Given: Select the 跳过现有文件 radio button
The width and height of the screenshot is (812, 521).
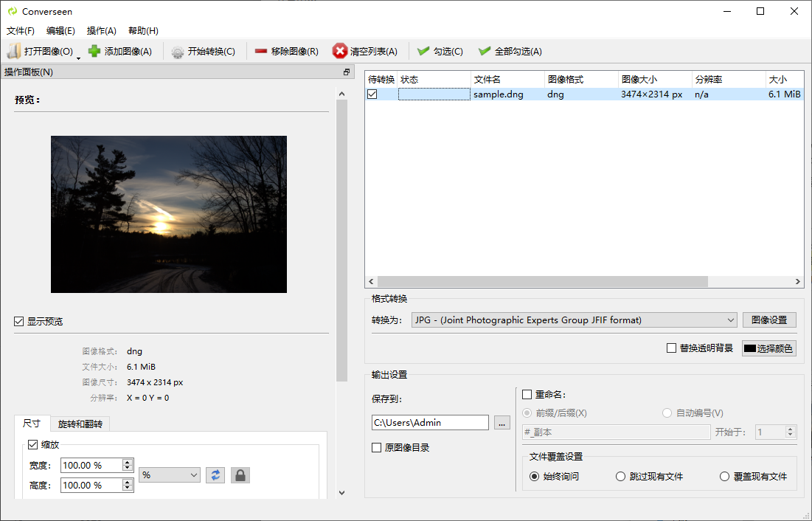Looking at the screenshot, I should [620, 477].
